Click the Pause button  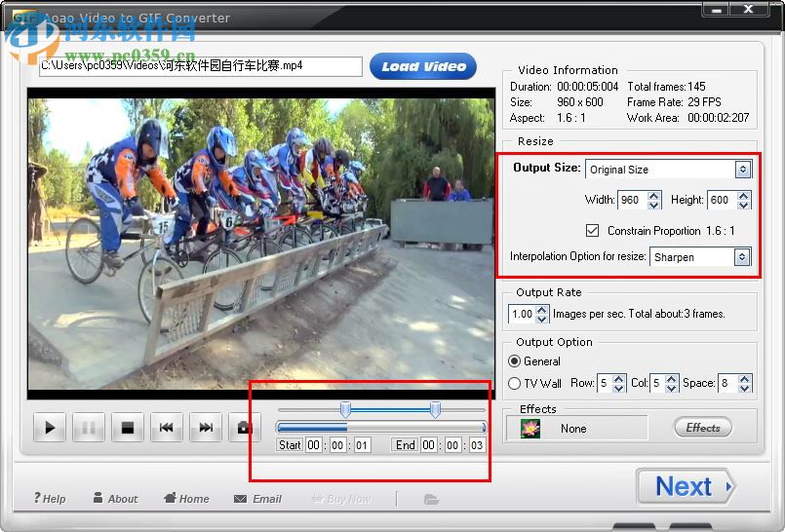pyautogui.click(x=89, y=427)
